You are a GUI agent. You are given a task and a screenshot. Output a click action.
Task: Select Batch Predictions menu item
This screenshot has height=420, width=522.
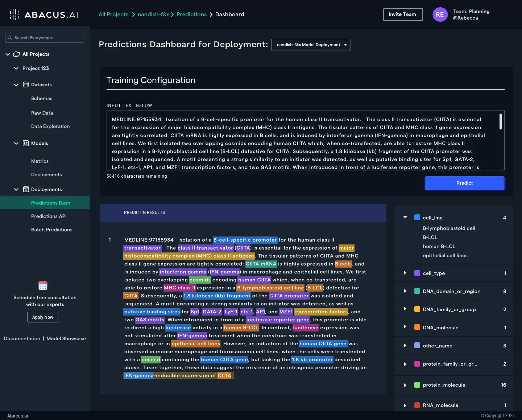click(51, 230)
